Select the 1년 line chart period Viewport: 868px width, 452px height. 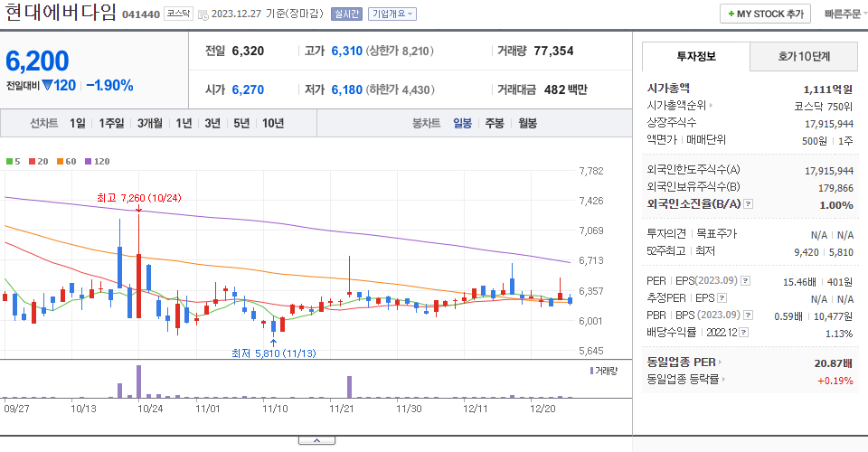pos(184,123)
